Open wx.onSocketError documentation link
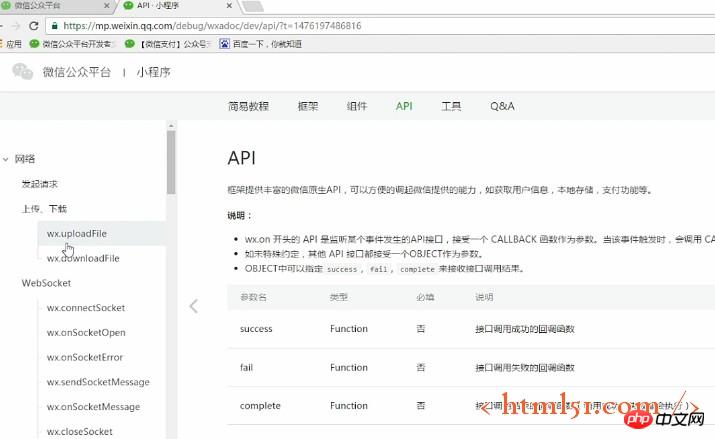715x439 pixels. [x=85, y=357]
